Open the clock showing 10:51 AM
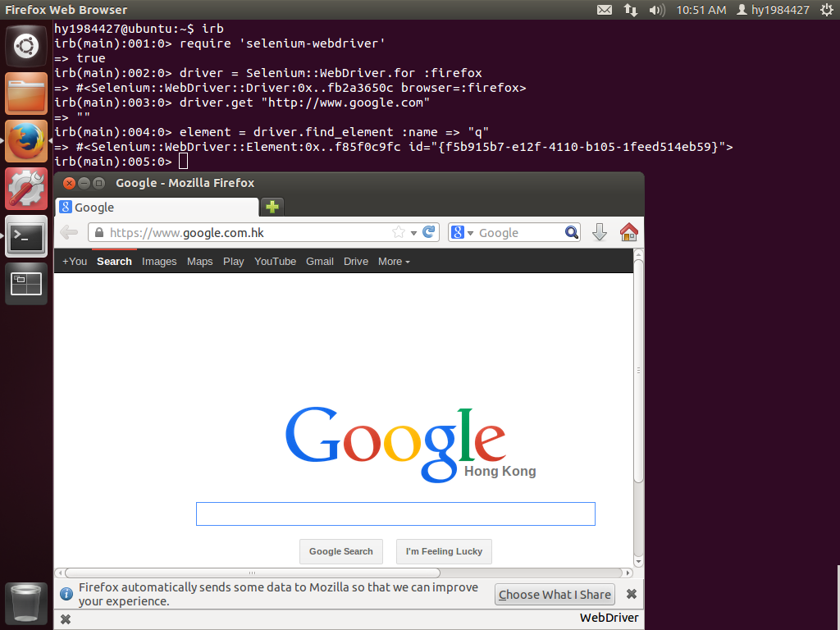This screenshot has height=630, width=840. 701,10
